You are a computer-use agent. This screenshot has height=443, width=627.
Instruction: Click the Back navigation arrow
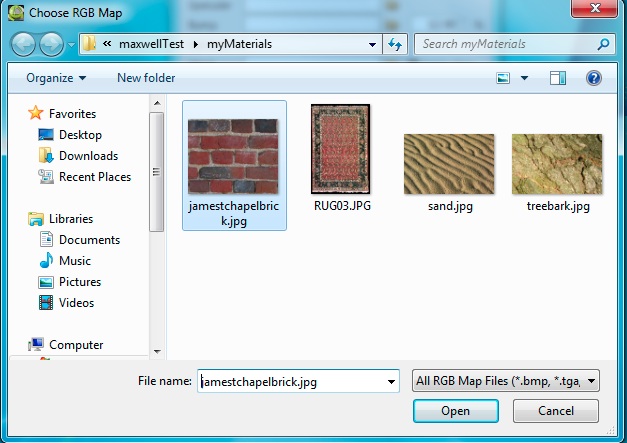pyautogui.click(x=23, y=44)
